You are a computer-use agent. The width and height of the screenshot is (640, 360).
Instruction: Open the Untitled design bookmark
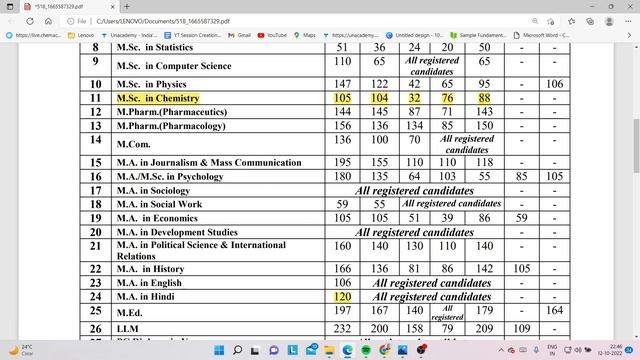click(414, 36)
